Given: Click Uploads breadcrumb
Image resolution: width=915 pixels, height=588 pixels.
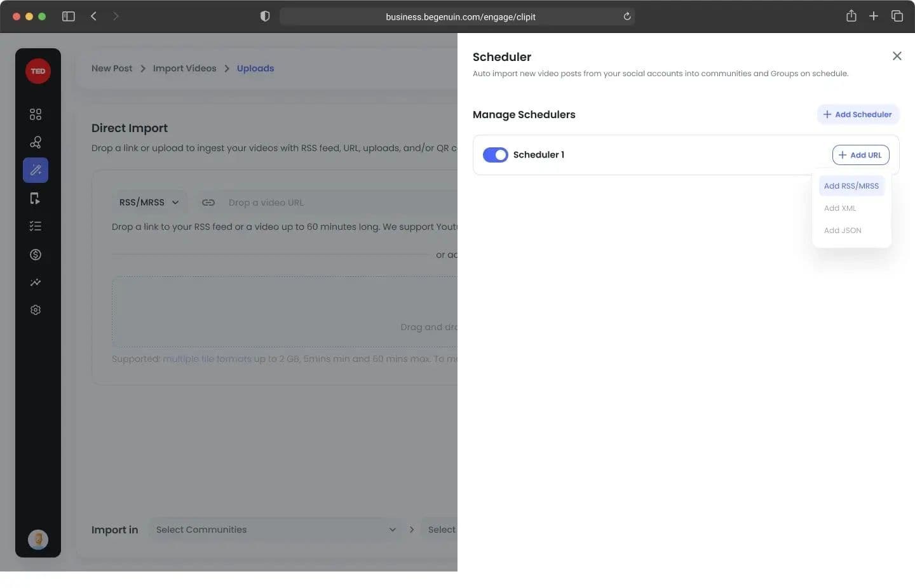Looking at the screenshot, I should coord(255,69).
